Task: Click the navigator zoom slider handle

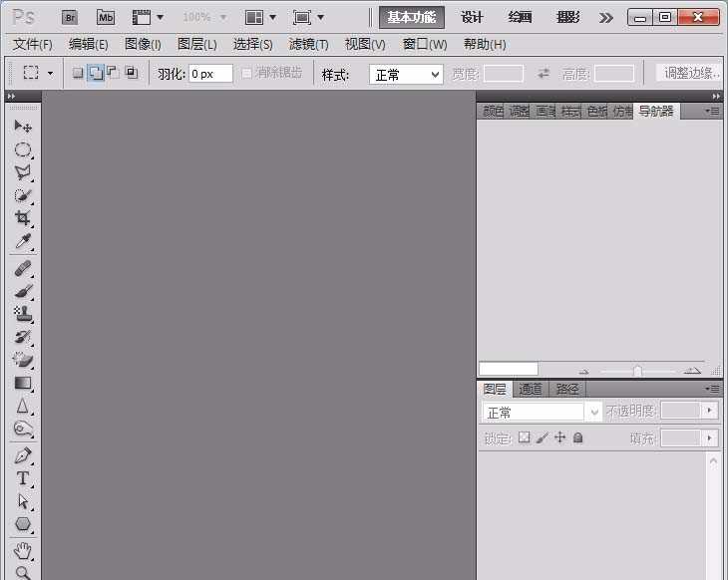Action: pos(637,371)
